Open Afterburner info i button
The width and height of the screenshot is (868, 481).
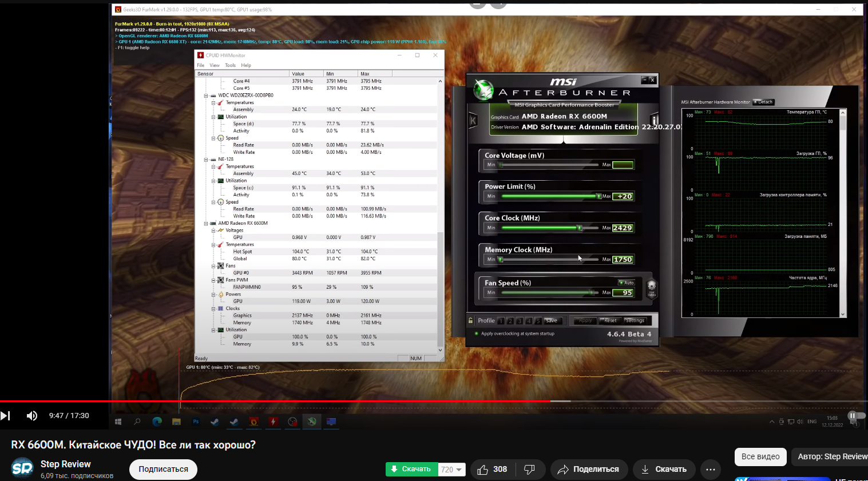click(x=655, y=120)
